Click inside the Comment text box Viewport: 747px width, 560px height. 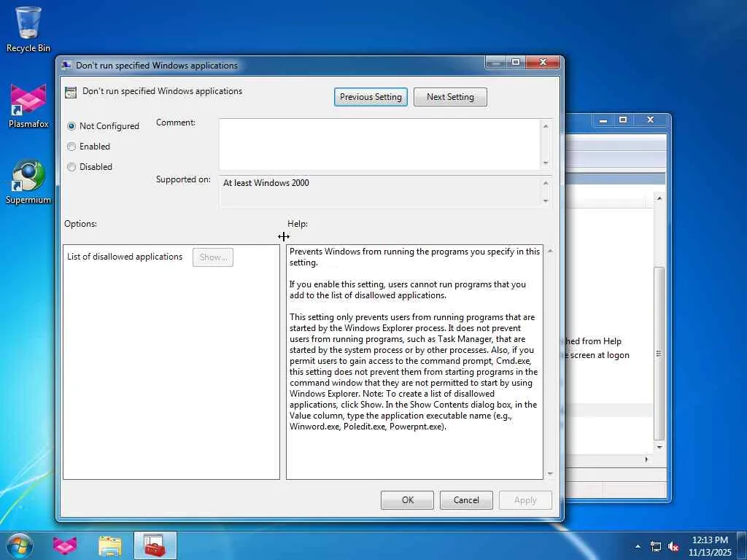[x=379, y=144]
